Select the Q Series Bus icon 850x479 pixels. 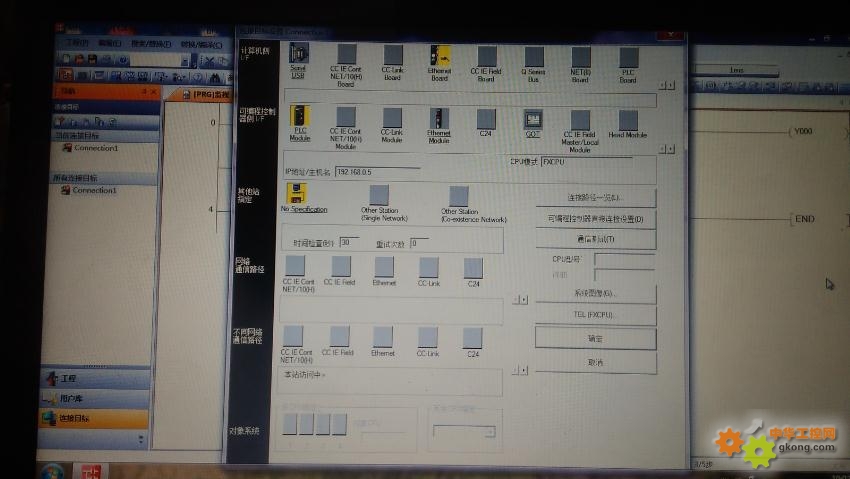(534, 57)
